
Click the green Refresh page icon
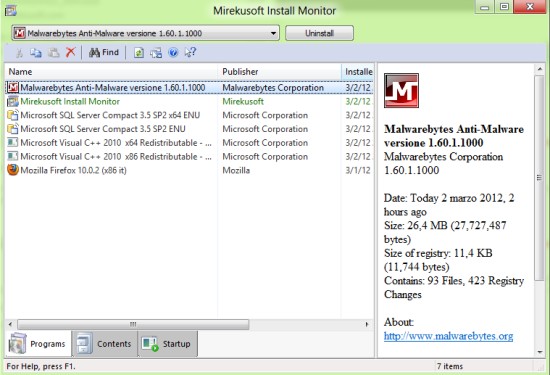(139, 53)
